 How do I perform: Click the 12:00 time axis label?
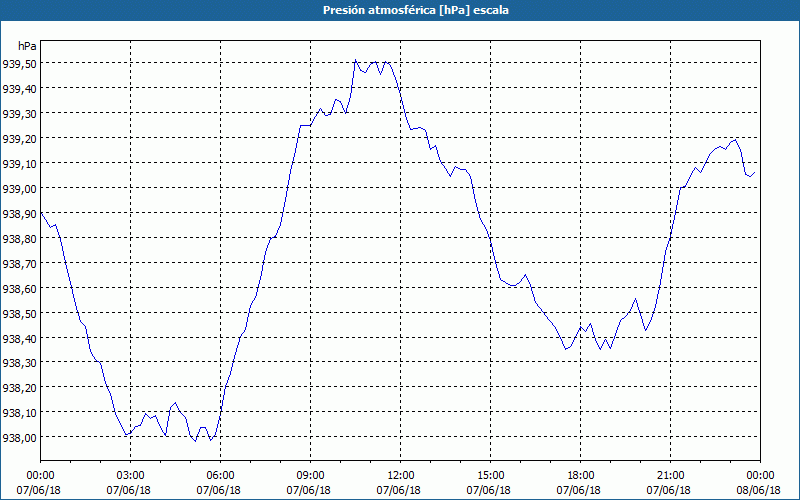pos(401,476)
